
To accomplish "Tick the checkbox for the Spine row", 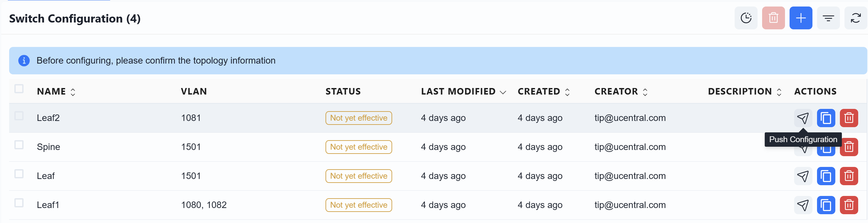I will 19,145.
